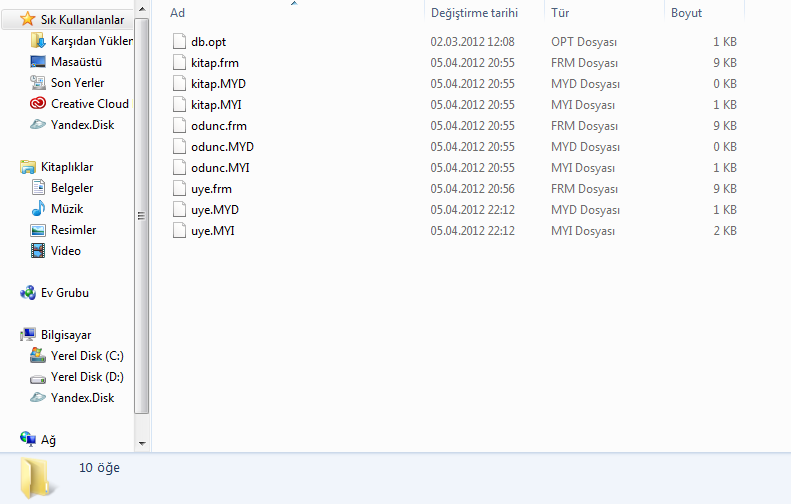Click the 10 öğe item count
This screenshot has width=791, height=504.
point(99,468)
